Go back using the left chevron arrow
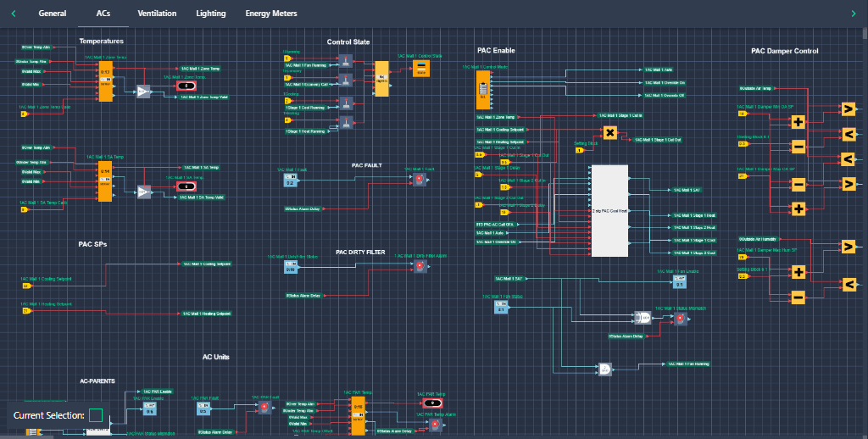868x439 pixels. [14, 14]
